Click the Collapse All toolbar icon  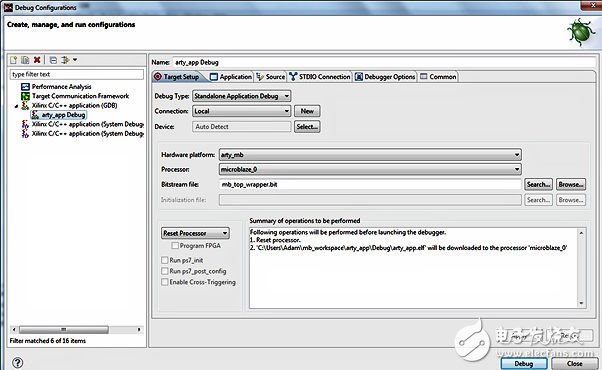pyautogui.click(x=53, y=60)
